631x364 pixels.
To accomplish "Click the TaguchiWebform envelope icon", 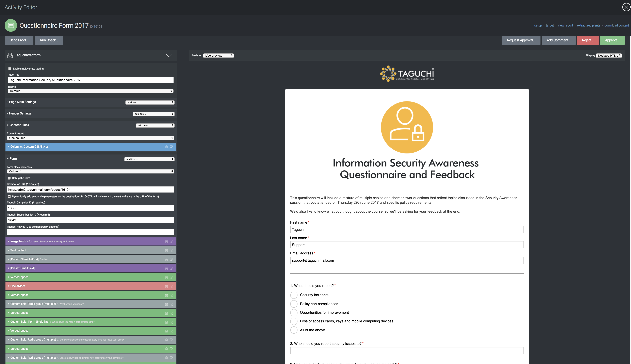I will point(10,55).
